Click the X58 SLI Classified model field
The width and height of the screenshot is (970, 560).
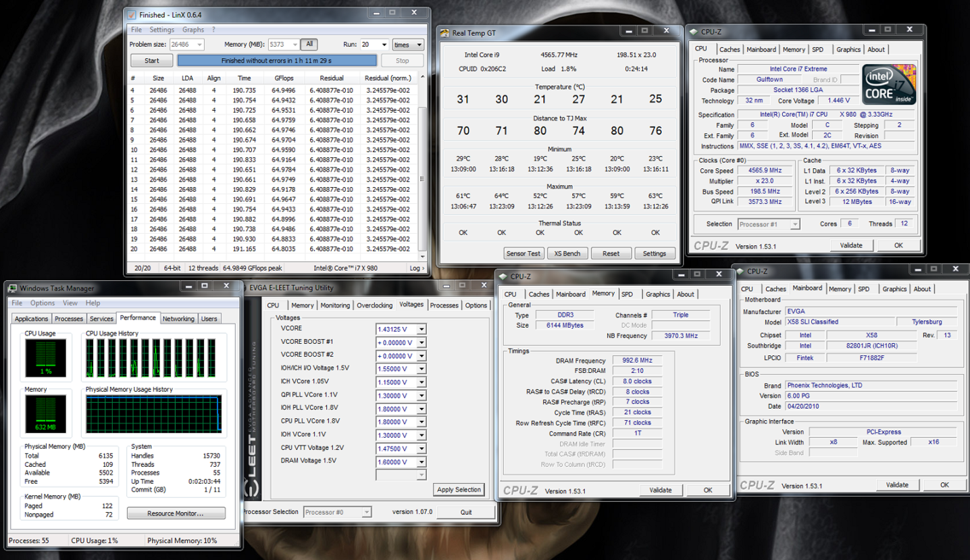point(840,322)
